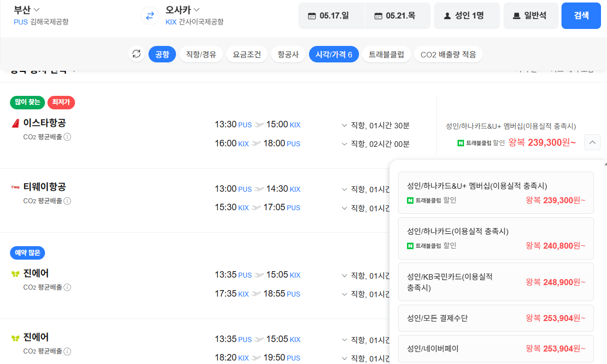The width and height of the screenshot is (607, 364).
Task: Click the passenger person icon
Action: [447, 16]
